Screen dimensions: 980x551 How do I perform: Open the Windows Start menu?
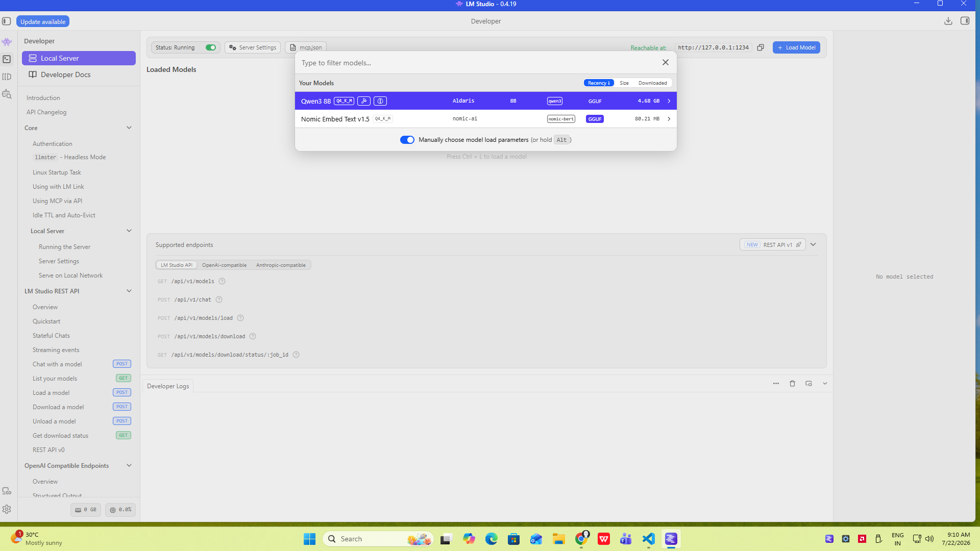coord(309,539)
